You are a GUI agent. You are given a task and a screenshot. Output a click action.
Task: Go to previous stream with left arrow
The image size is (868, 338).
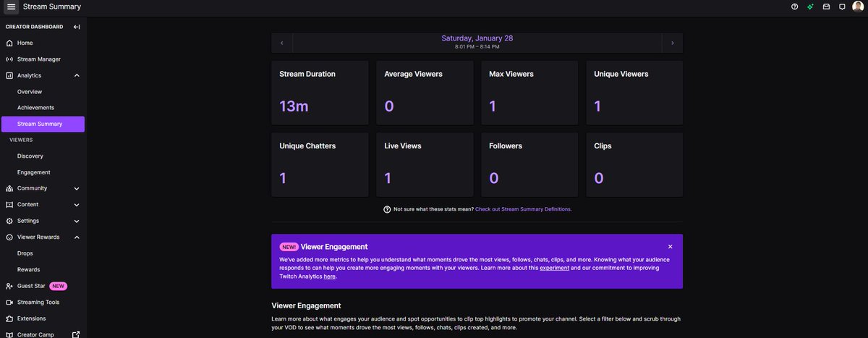[x=282, y=43]
